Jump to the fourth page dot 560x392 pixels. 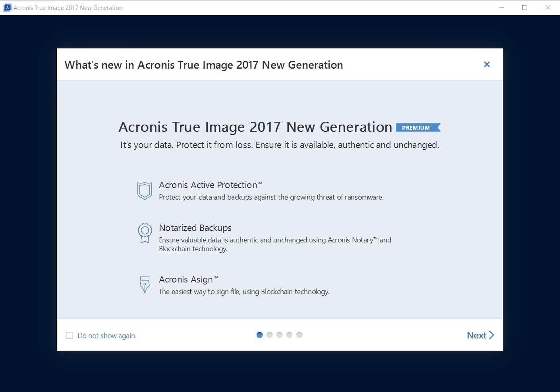[x=289, y=335]
